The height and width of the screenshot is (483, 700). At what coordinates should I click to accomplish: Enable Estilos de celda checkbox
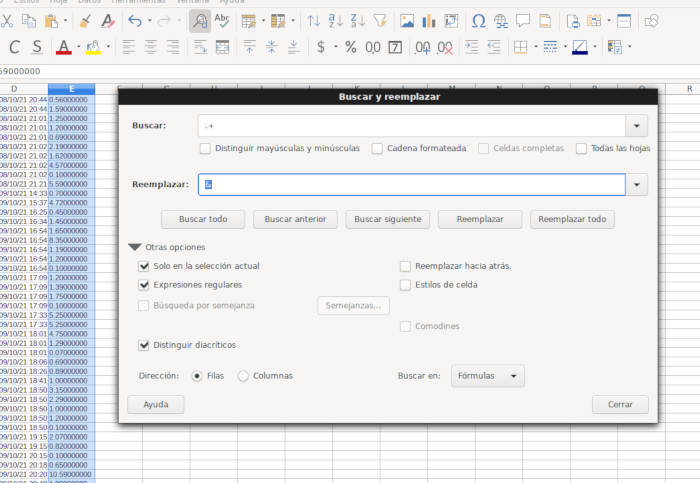click(405, 285)
